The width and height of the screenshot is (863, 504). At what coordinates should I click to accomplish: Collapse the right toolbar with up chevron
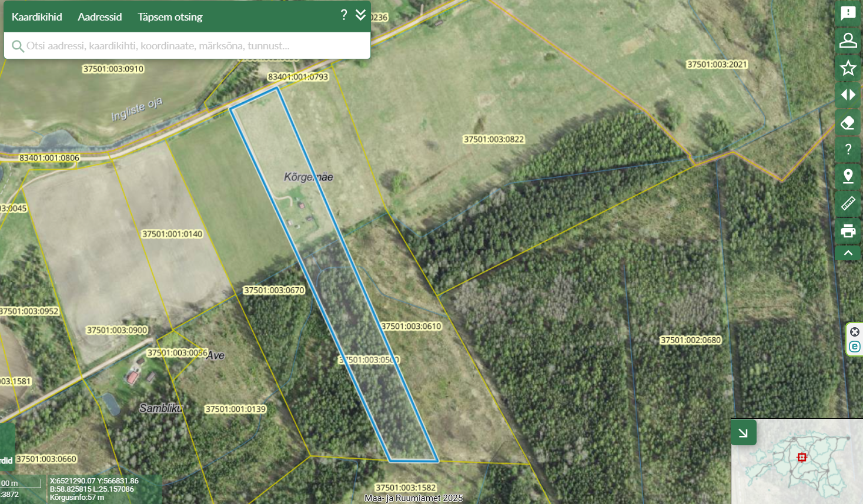[x=848, y=253]
